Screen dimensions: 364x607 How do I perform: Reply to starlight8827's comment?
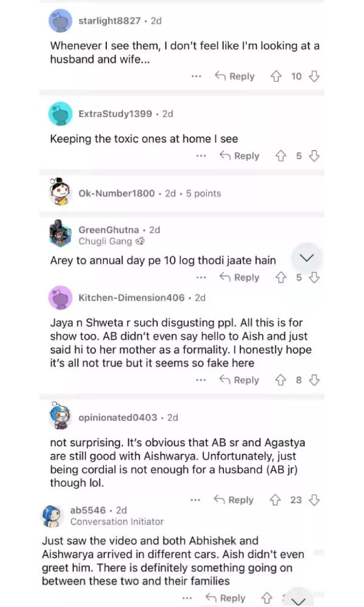point(234,76)
